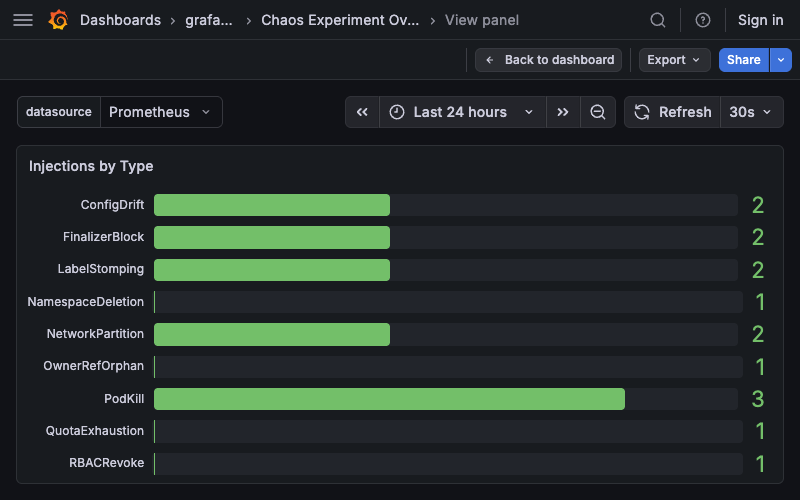Click Back to dashboard button
This screenshot has height=500, width=800.
548,60
